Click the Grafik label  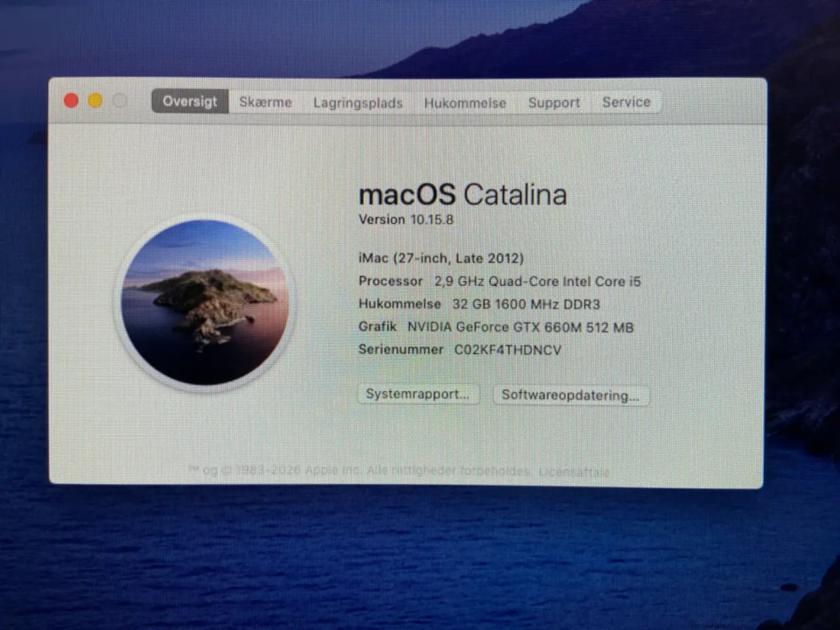377,326
